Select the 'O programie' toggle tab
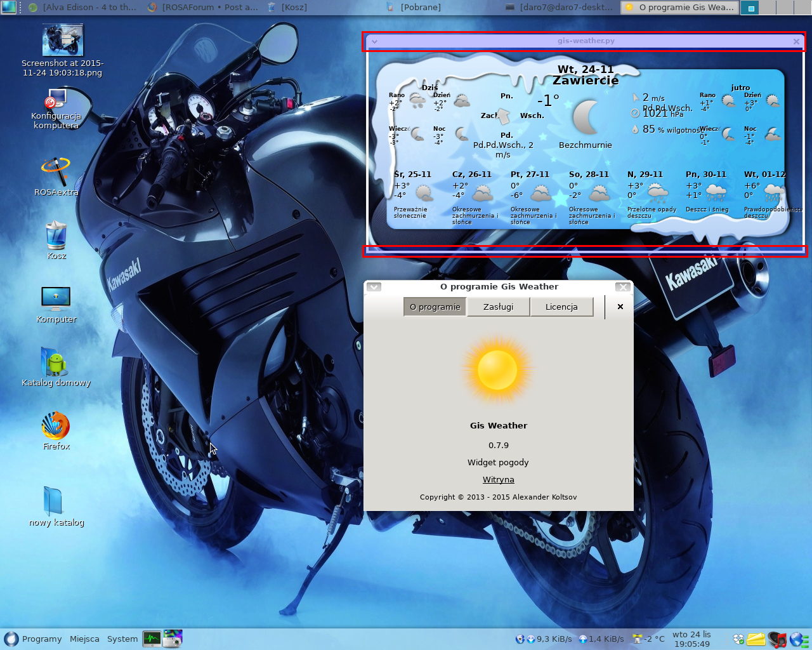This screenshot has height=650, width=812. 435,307
